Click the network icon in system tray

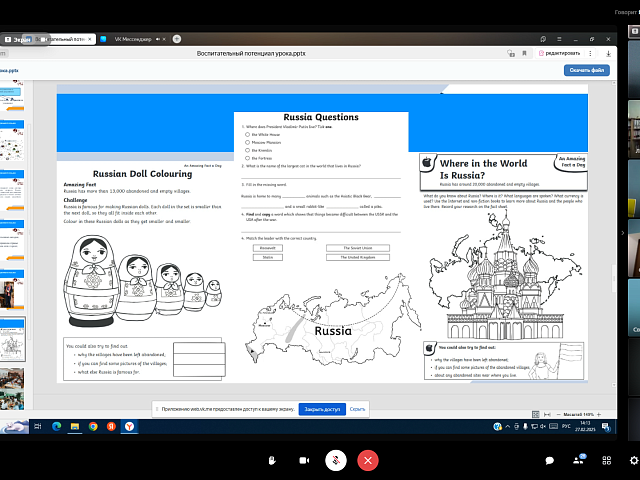click(x=534, y=427)
